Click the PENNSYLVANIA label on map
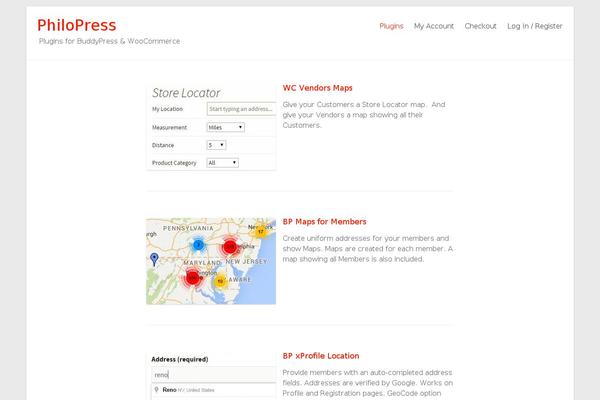600x400 pixels. click(188, 228)
